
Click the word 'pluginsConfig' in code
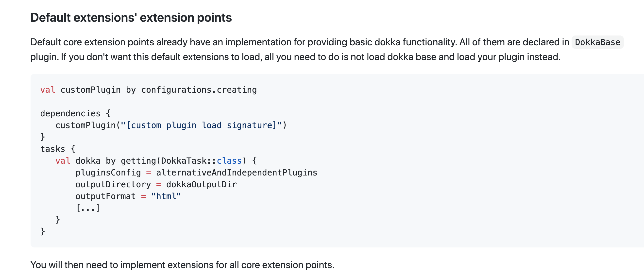click(x=108, y=173)
